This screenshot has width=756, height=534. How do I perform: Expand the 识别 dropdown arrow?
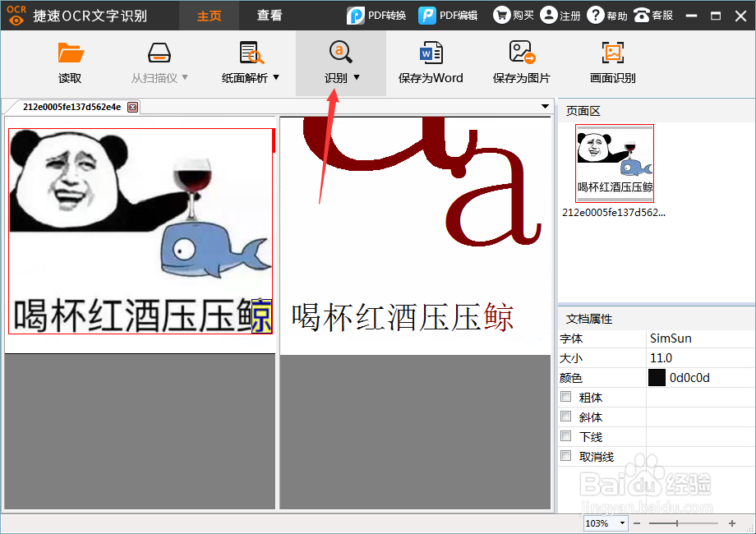click(x=357, y=77)
